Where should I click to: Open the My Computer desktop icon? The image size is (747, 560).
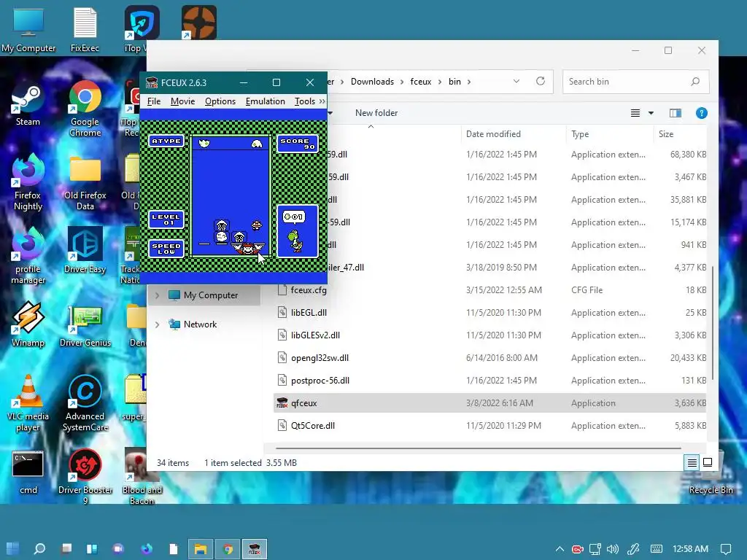tap(28, 31)
